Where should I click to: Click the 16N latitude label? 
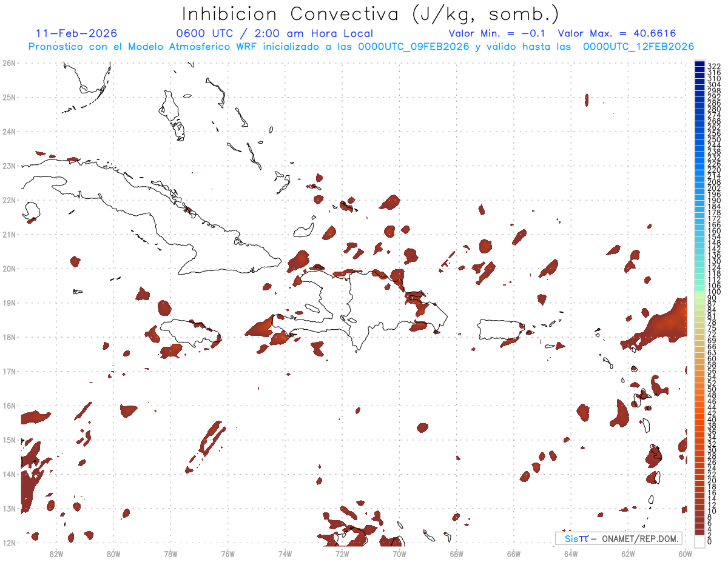(8, 406)
